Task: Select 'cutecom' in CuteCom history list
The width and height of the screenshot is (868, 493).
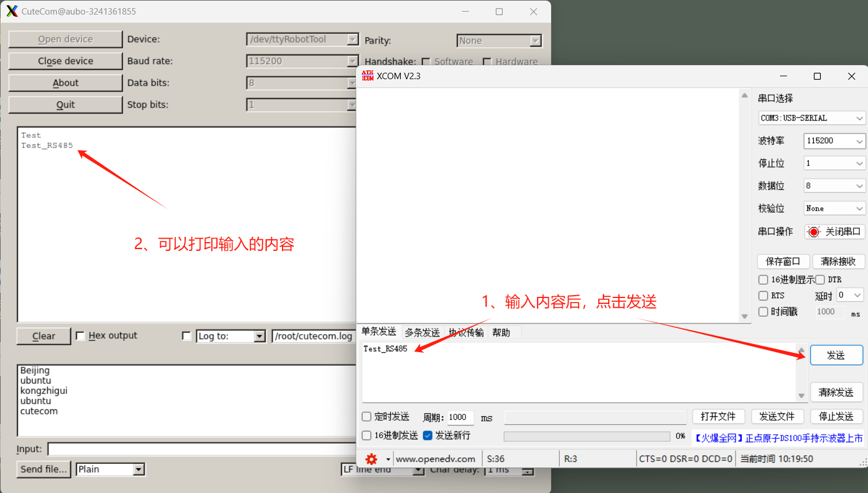Action: click(x=39, y=411)
